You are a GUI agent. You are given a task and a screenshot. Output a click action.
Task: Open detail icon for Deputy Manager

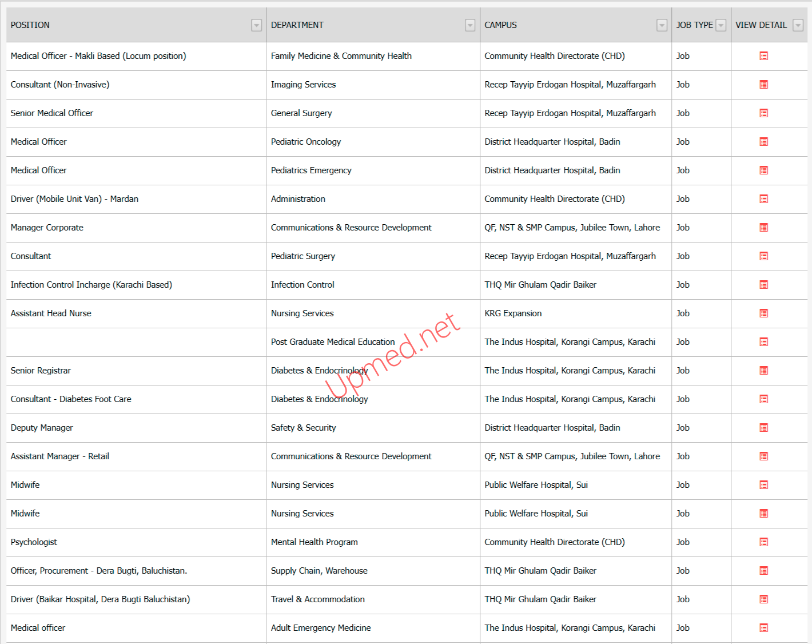tap(763, 428)
